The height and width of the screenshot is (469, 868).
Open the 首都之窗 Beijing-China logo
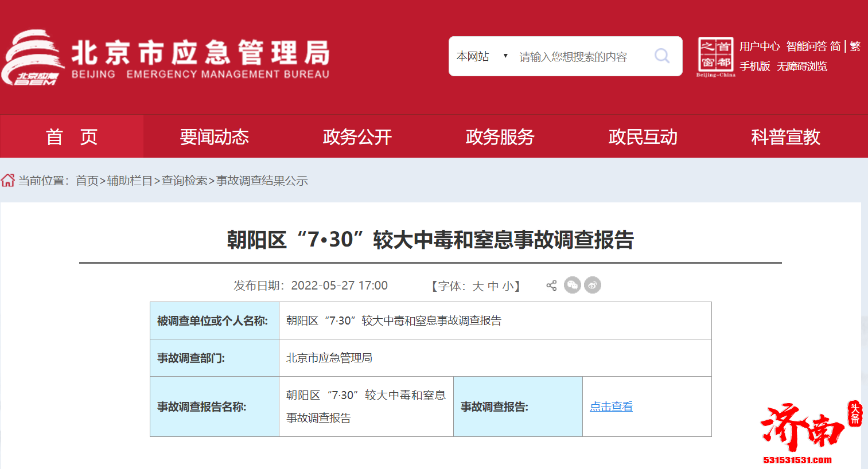point(715,57)
